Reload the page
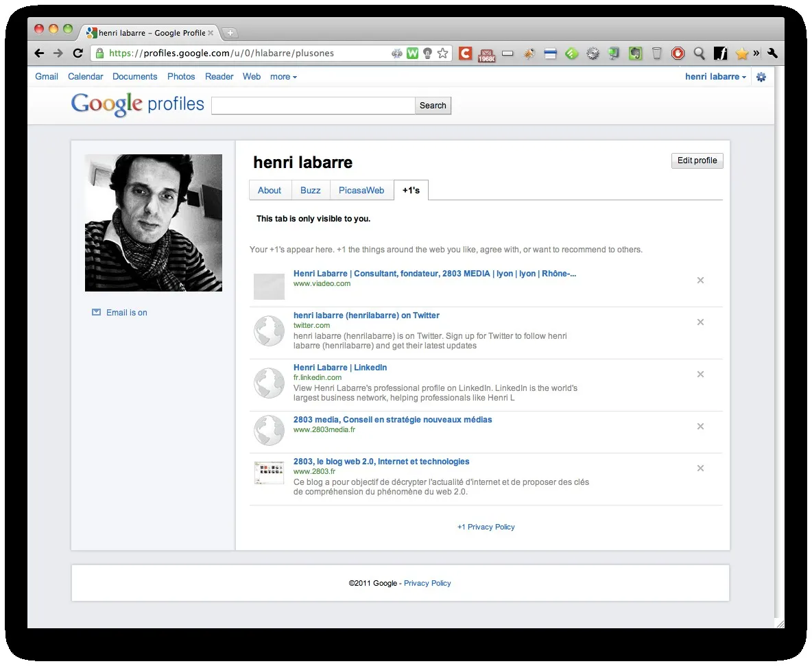This screenshot has height=666, width=812. [77, 53]
